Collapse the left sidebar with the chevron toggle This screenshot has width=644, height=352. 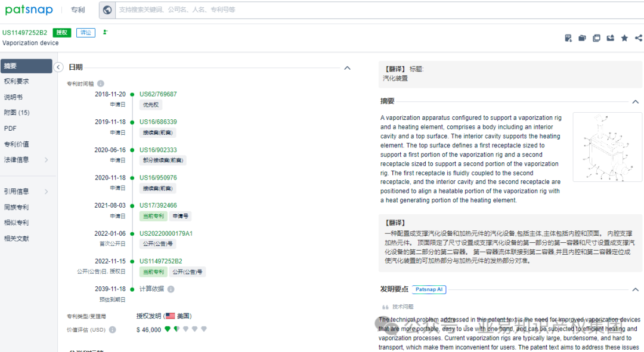(58, 67)
